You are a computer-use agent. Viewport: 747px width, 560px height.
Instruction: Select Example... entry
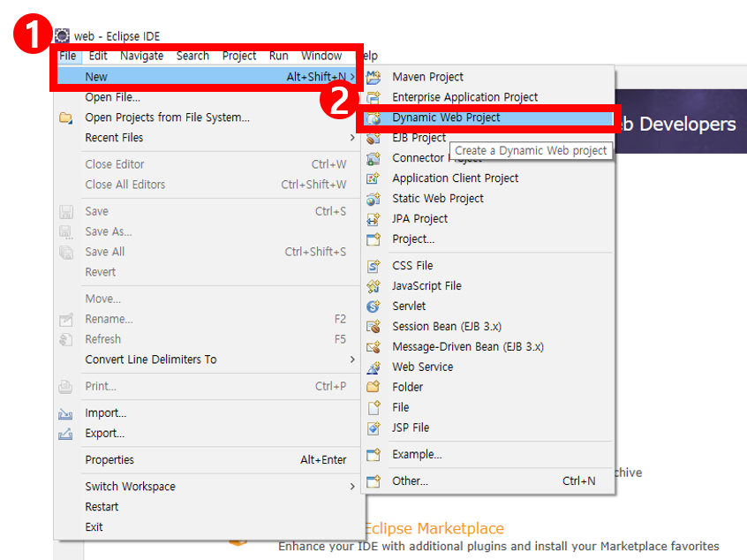tap(487, 454)
